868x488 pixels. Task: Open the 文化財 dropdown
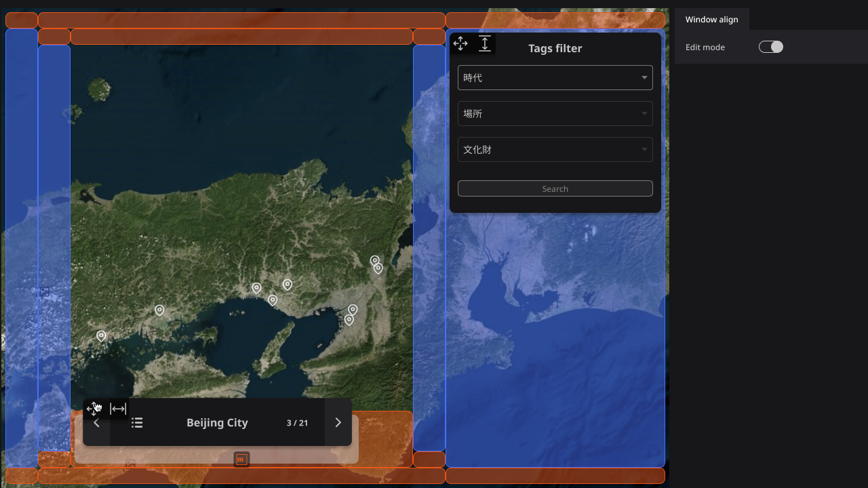[555, 149]
